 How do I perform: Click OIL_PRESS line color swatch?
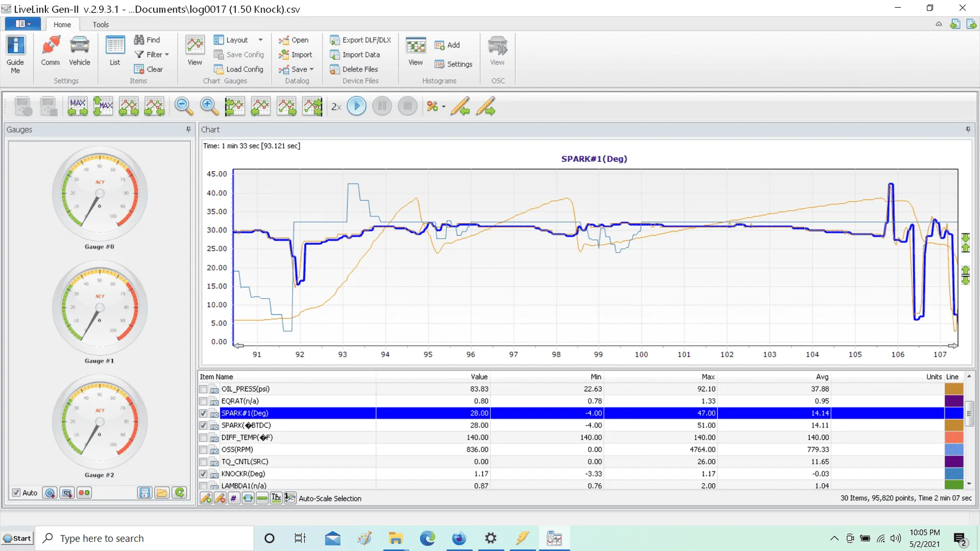954,389
